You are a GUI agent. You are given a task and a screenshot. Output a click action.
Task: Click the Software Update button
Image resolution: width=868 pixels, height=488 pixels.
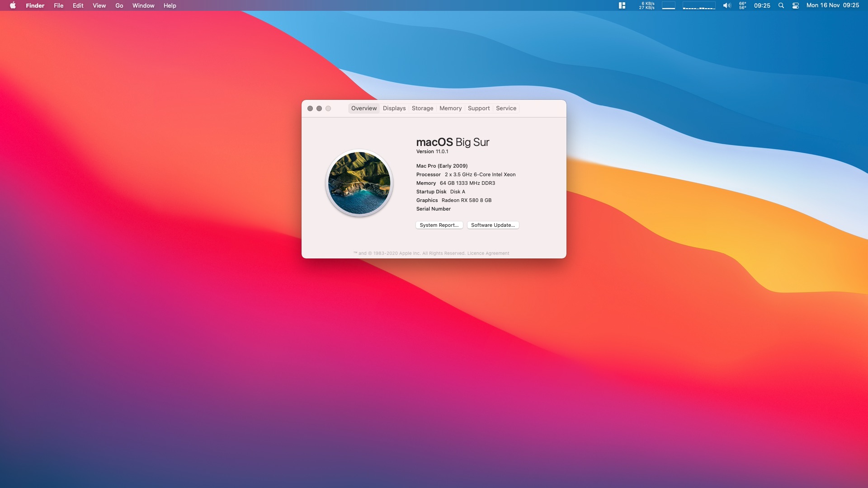493,225
